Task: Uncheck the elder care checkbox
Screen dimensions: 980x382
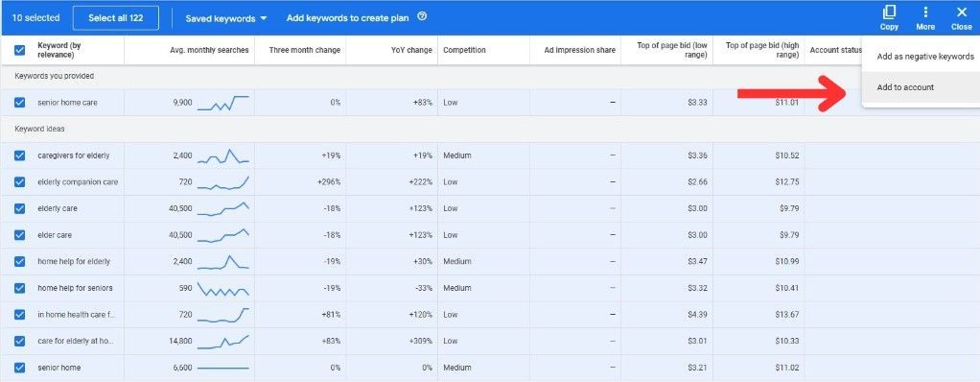Action: click(x=20, y=235)
